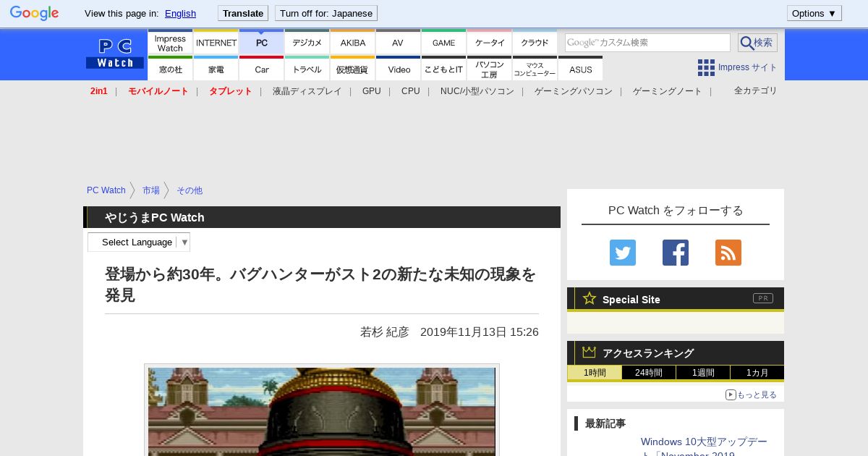Go to the ゲーミングパソコン category
Image resolution: width=868 pixels, height=456 pixels.
pyautogui.click(x=574, y=91)
